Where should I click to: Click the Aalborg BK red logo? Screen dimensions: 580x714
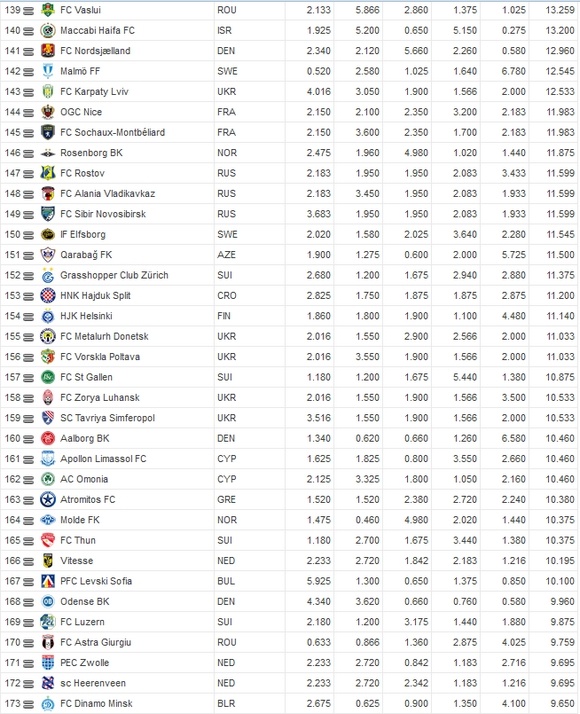click(x=48, y=439)
